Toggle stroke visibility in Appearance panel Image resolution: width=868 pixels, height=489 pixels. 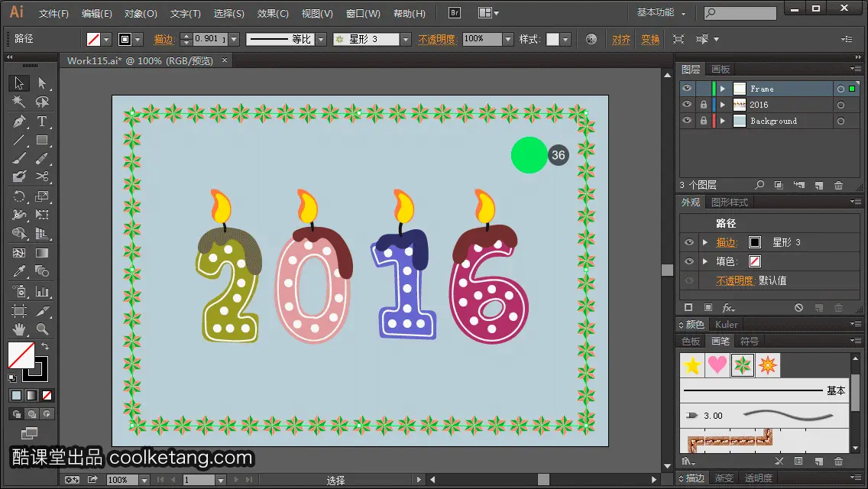[x=689, y=242]
